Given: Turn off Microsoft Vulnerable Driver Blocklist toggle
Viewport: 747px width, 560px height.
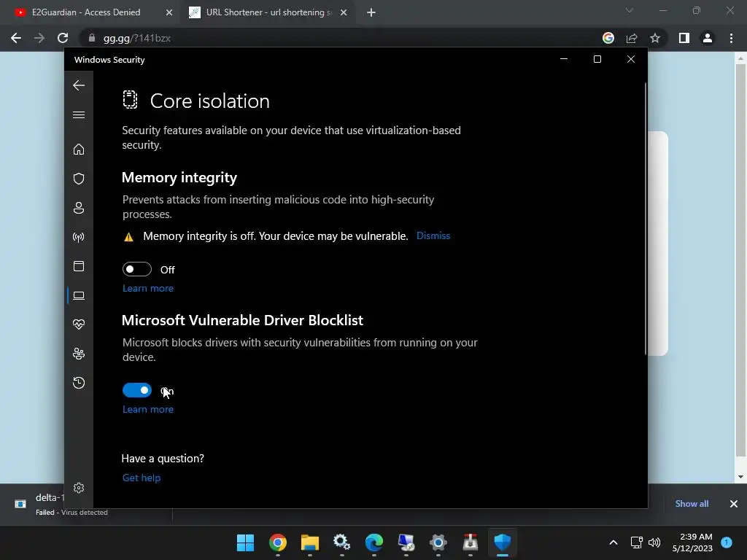Looking at the screenshot, I should pos(136,390).
